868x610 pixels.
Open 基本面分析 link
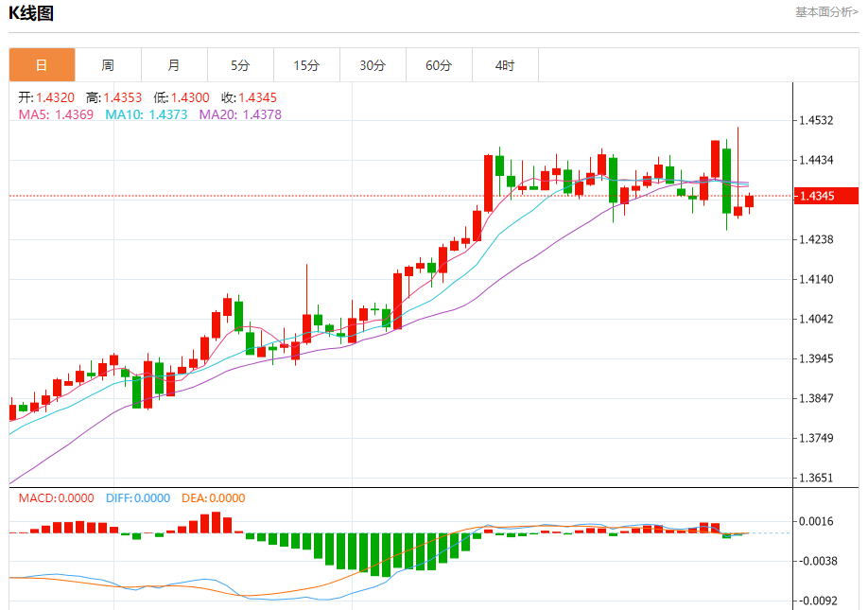(826, 12)
